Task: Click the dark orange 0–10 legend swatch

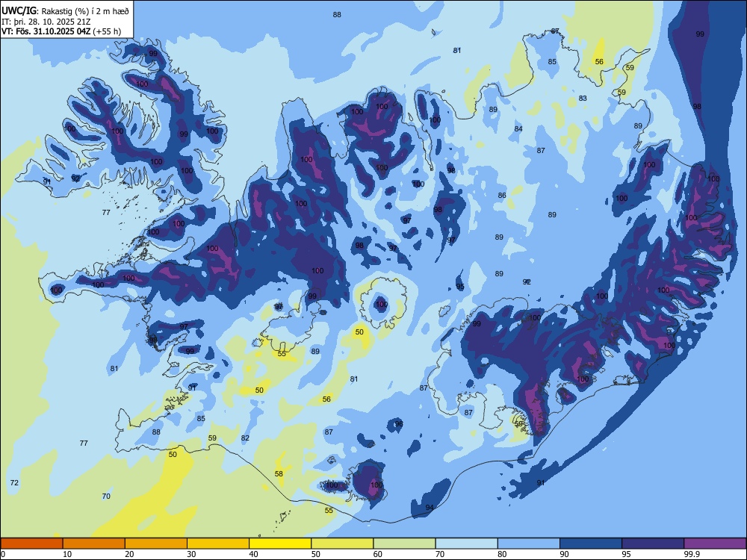Action: click(31, 544)
